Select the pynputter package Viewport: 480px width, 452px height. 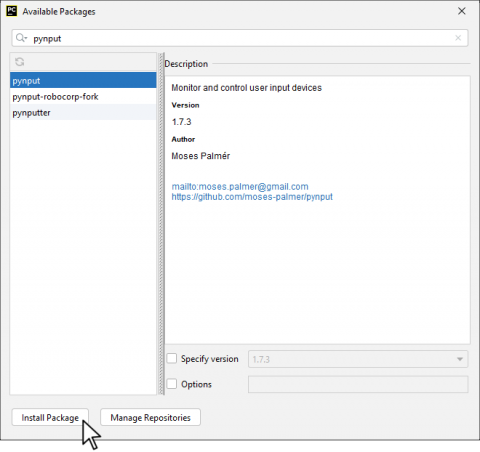(x=83, y=113)
